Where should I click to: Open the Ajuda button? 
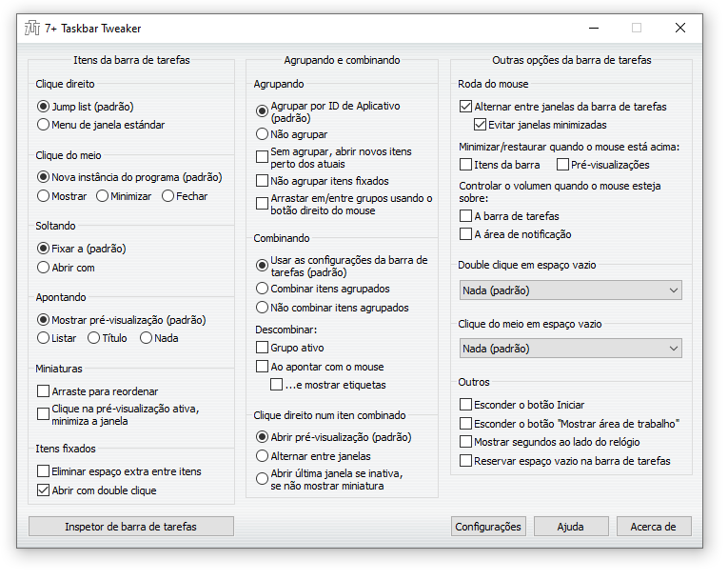point(571,526)
